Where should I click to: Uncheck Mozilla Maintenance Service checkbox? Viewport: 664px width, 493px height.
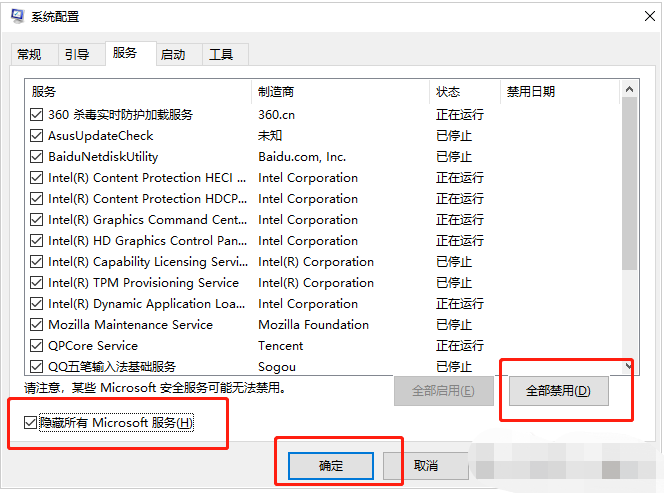click(36, 324)
